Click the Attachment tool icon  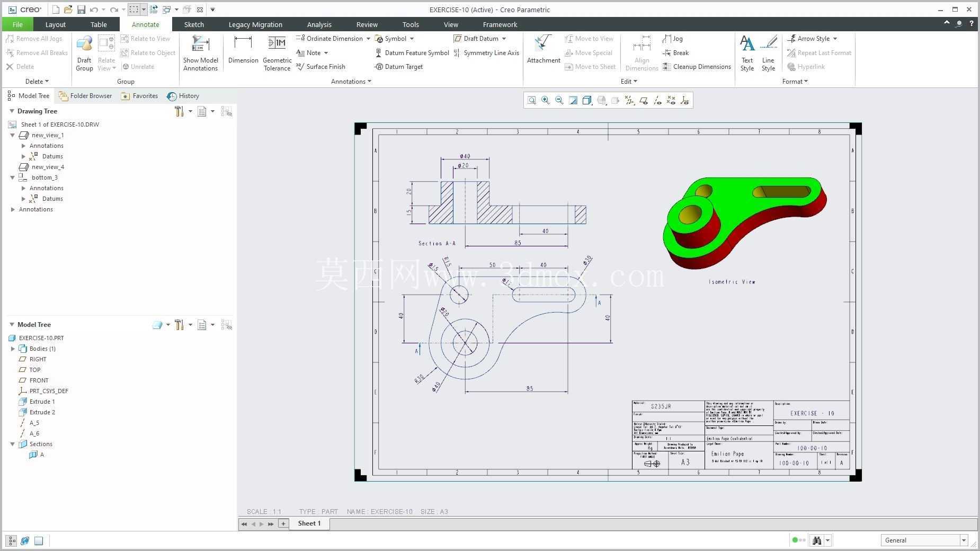544,50
